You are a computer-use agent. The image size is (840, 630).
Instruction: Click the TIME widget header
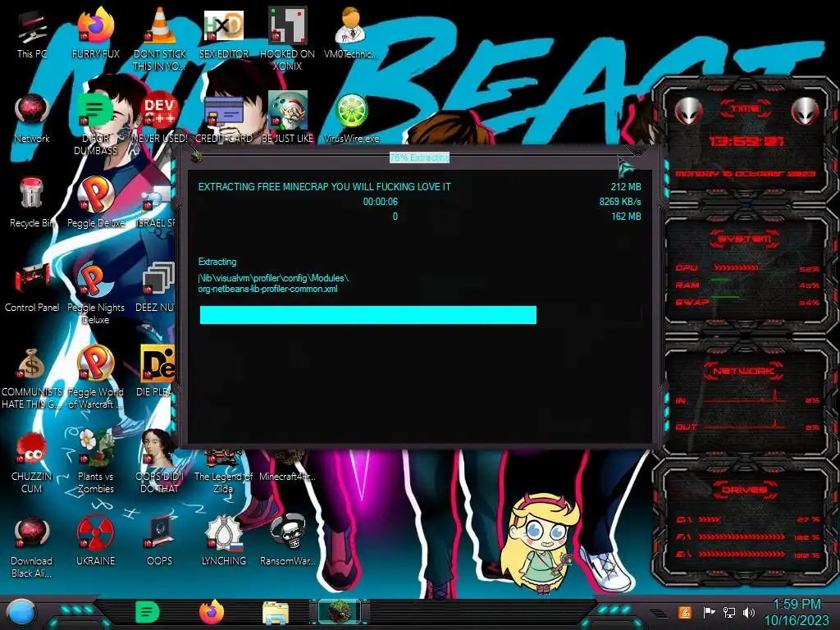click(x=745, y=109)
